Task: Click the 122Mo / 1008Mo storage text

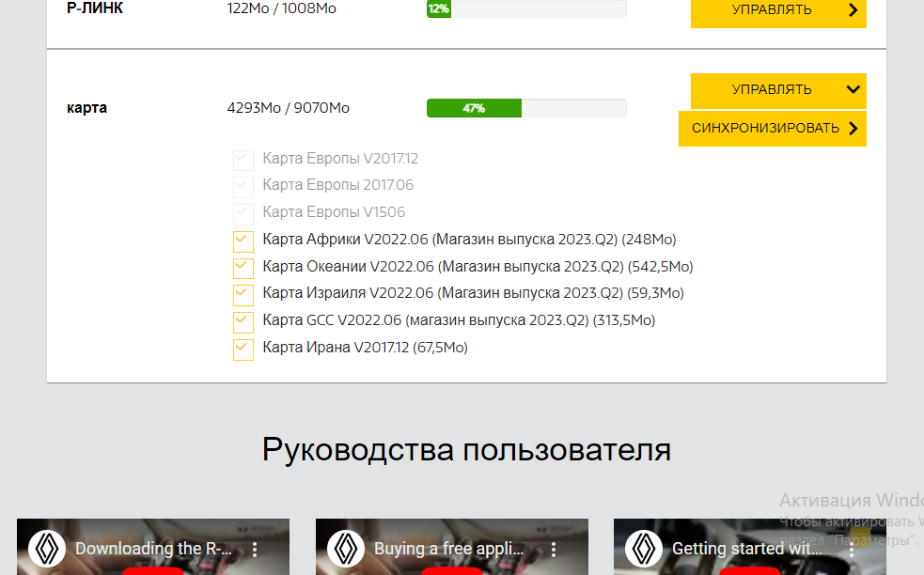Action: click(x=282, y=8)
